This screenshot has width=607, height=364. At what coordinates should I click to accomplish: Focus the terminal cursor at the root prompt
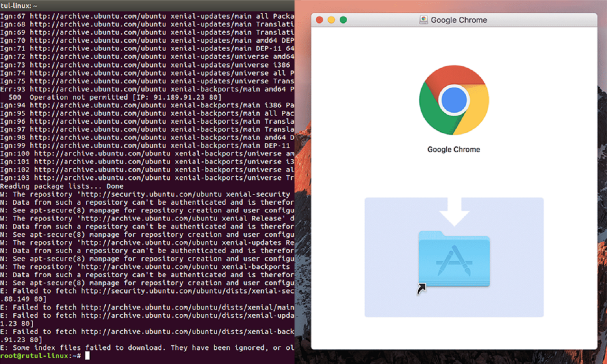pyautogui.click(x=87, y=355)
